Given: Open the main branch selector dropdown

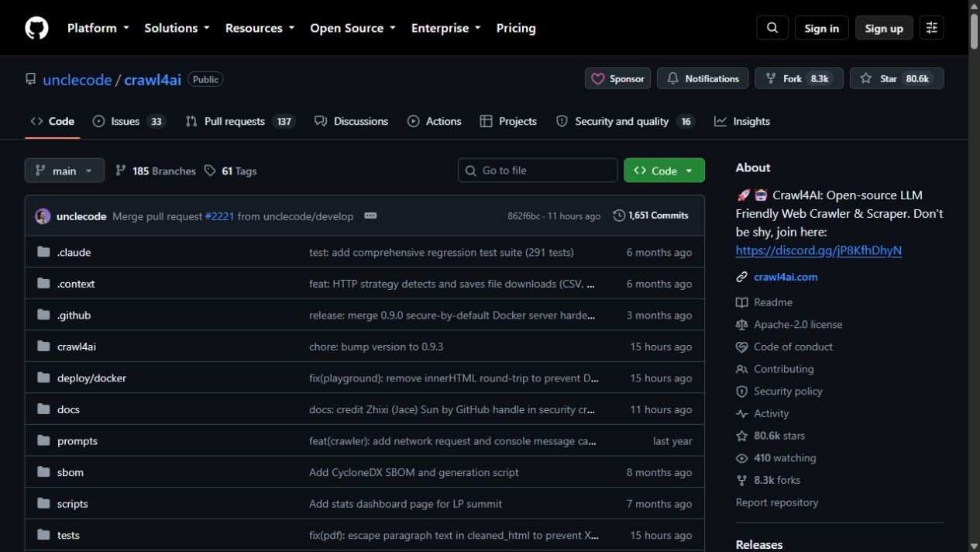Looking at the screenshot, I should (x=64, y=171).
